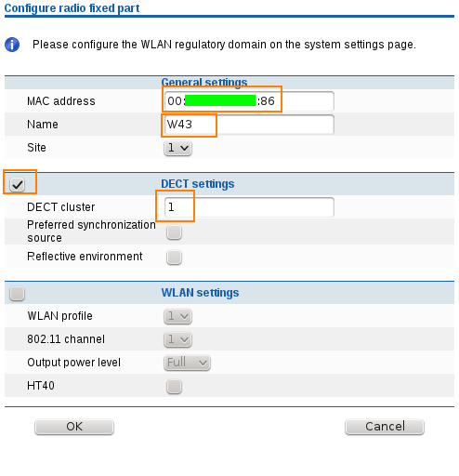Open Output power level dropdown

[187, 363]
